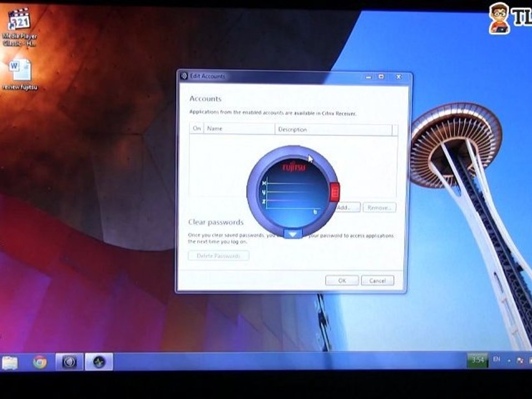The image size is (532, 399).
Task: Click the Fujitsu sensor utility taskbar icon
Action: (x=99, y=362)
